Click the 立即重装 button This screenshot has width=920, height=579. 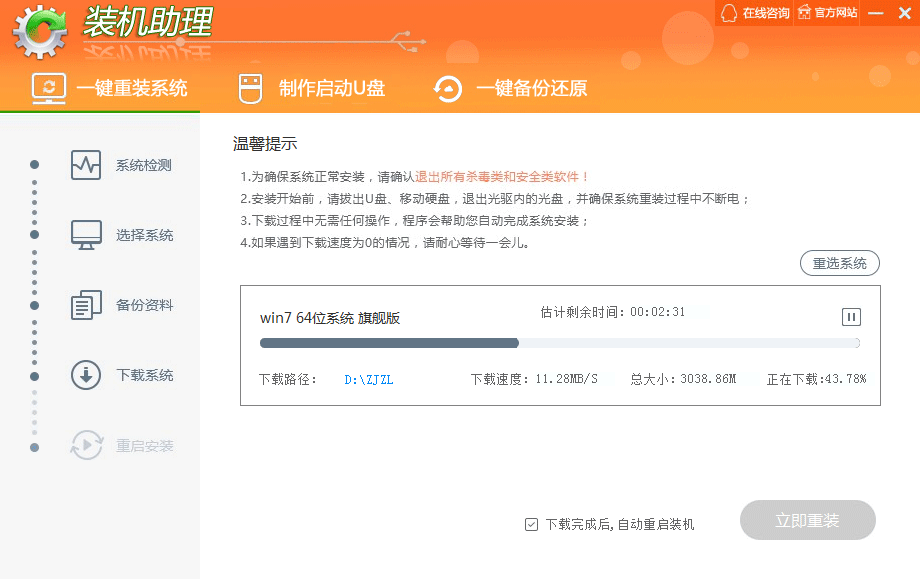click(x=807, y=520)
